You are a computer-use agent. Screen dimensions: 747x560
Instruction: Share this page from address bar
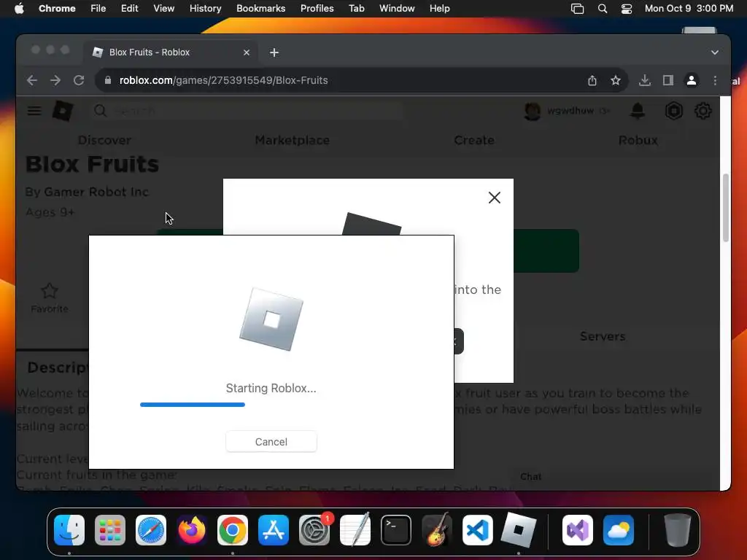point(592,80)
